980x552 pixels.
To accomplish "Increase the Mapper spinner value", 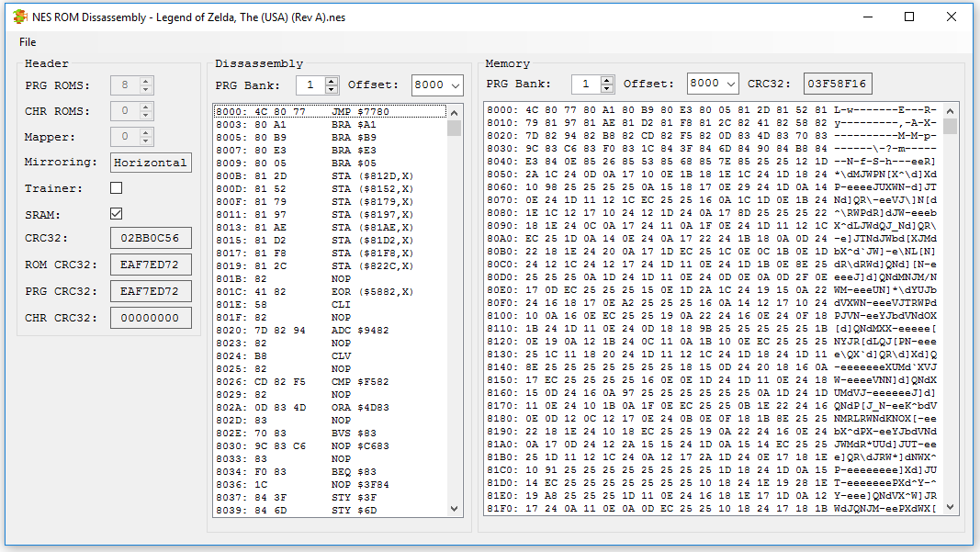I will click(146, 132).
